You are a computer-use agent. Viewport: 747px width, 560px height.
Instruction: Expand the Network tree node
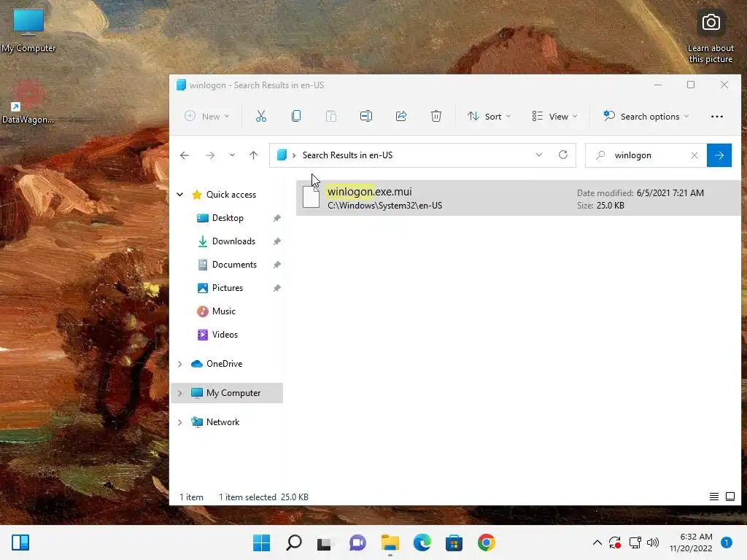tap(180, 422)
